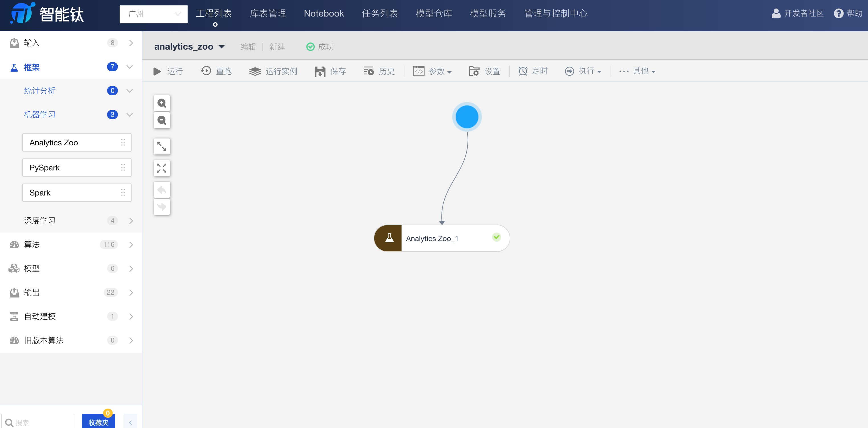This screenshot has width=868, height=428.
Task: Click the zoom out magnifier icon
Action: pyautogui.click(x=161, y=120)
